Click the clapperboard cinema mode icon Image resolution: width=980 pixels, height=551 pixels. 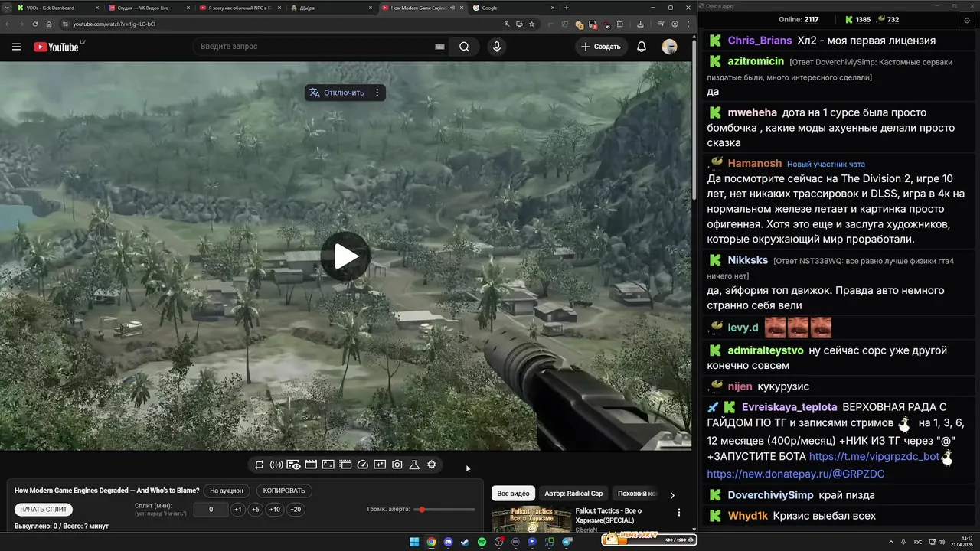(x=311, y=465)
